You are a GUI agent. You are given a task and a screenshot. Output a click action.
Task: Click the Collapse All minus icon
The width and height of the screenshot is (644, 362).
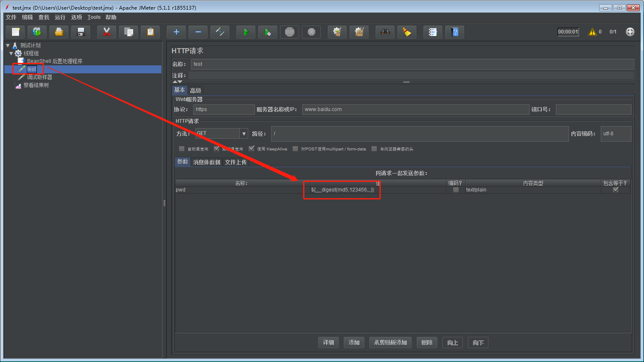[198, 32]
